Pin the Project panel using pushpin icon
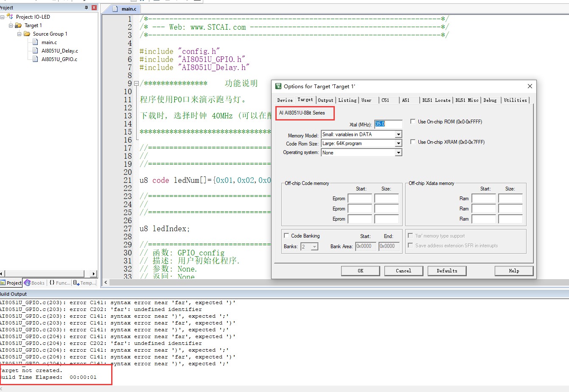This screenshot has width=569, height=392. pyautogui.click(x=87, y=8)
